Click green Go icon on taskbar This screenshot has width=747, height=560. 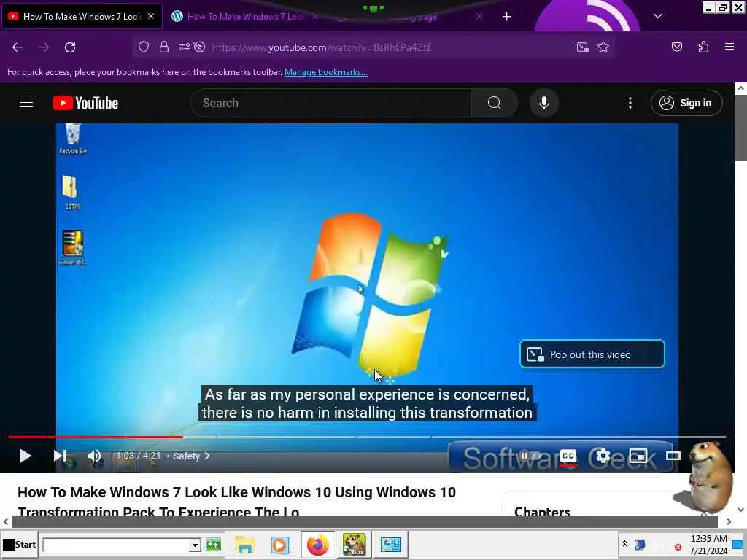click(x=213, y=544)
